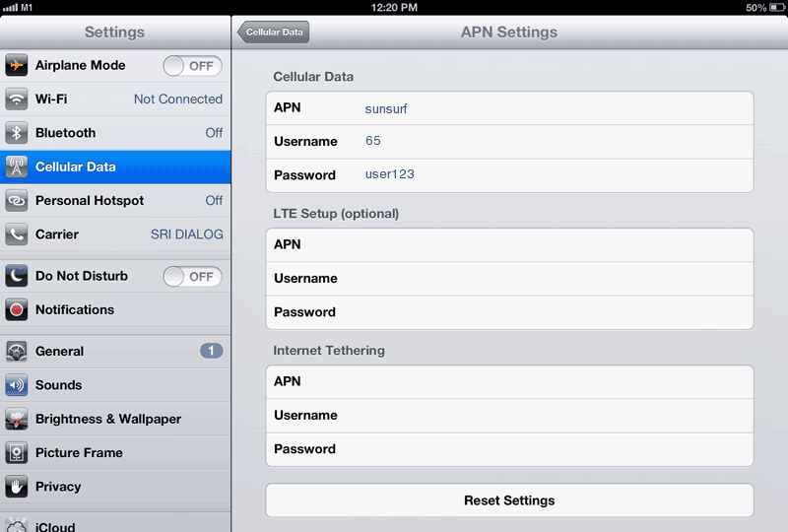This screenshot has height=532, width=788.
Task: Tap the Brightness & Wallpaper flower icon
Action: coord(16,419)
